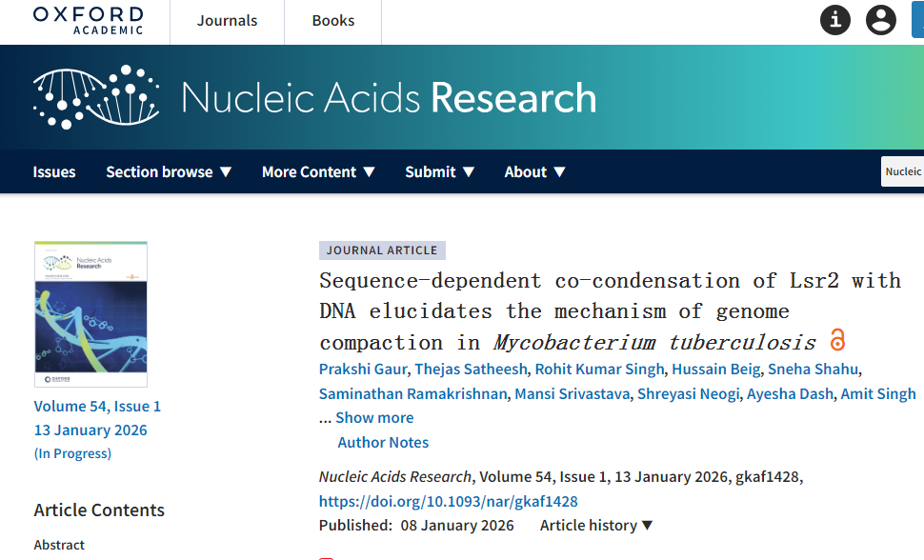
Task: Click the information circle icon
Action: (835, 20)
